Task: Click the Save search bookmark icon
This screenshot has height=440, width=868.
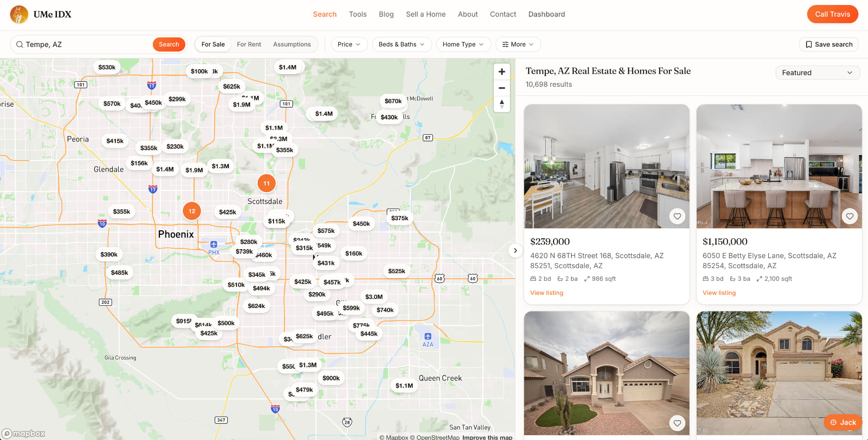Action: [809, 44]
